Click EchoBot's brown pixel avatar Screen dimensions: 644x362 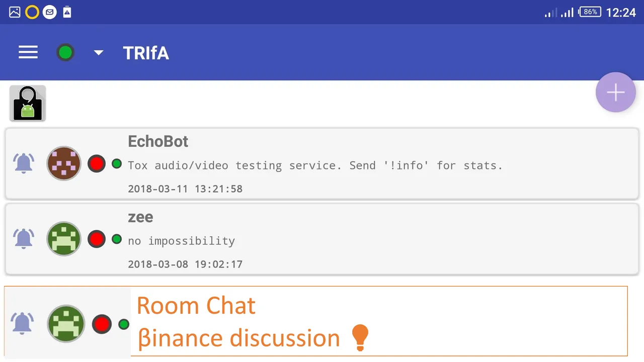[64, 163]
